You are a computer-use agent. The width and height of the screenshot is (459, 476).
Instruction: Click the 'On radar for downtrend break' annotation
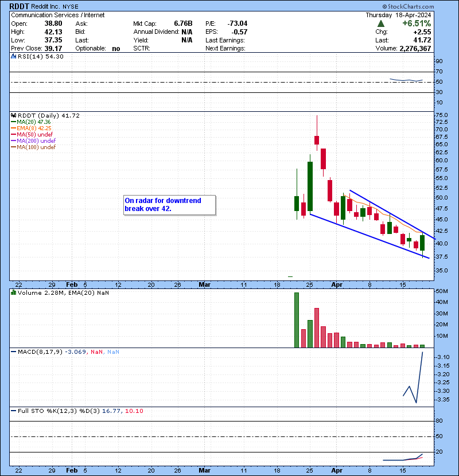(169, 205)
